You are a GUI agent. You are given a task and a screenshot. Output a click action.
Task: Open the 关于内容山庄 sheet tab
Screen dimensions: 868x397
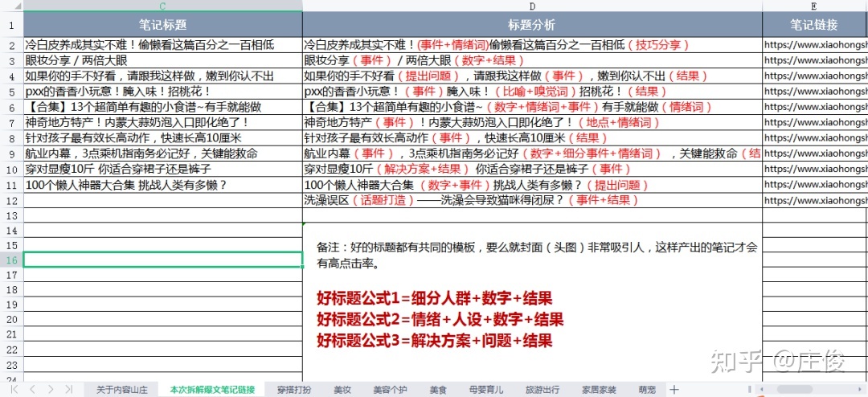click(x=121, y=390)
